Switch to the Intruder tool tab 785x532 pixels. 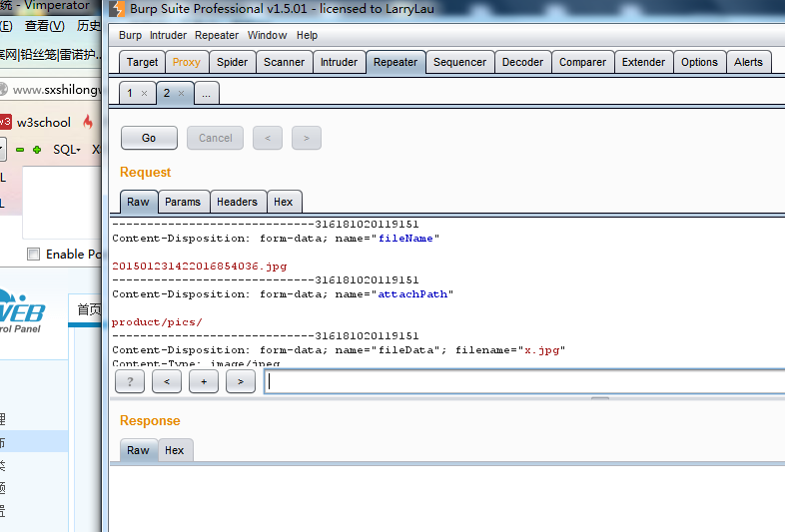[339, 62]
